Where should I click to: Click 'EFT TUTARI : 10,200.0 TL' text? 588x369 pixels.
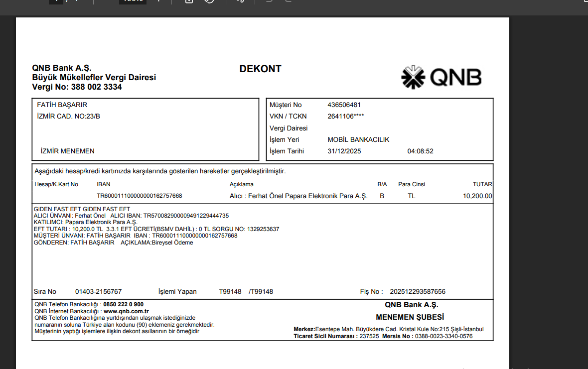pos(68,229)
